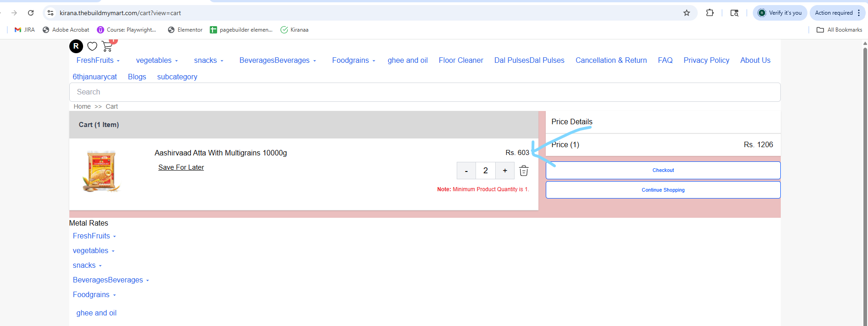
Task: Click the quantity field showing 2
Action: point(486,171)
